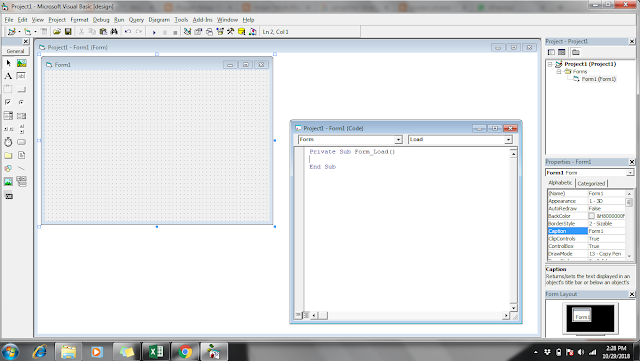Select the Data control tool
The height and width of the screenshot is (361, 640).
(x=22, y=182)
